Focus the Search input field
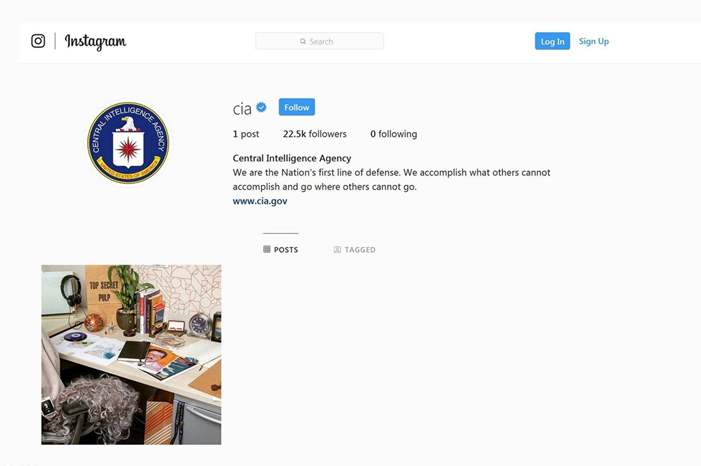This screenshot has height=466, width=701. (319, 41)
